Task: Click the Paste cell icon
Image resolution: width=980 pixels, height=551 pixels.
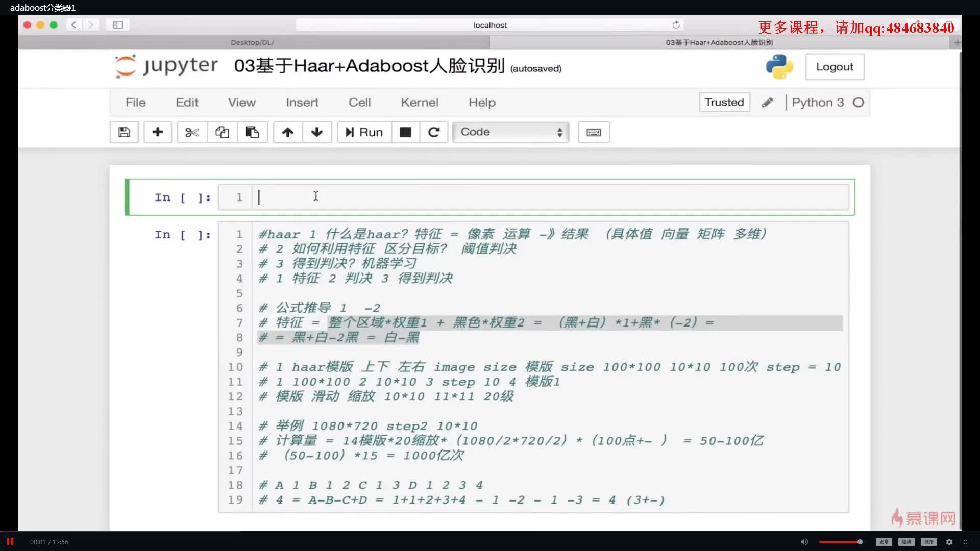Action: tap(252, 132)
